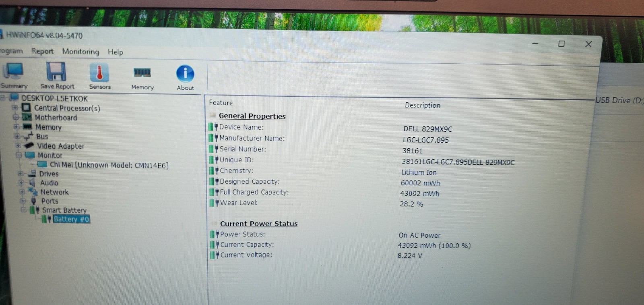Expand the Bus tree node
Image resolution: width=644 pixels, height=305 pixels.
tap(17, 136)
